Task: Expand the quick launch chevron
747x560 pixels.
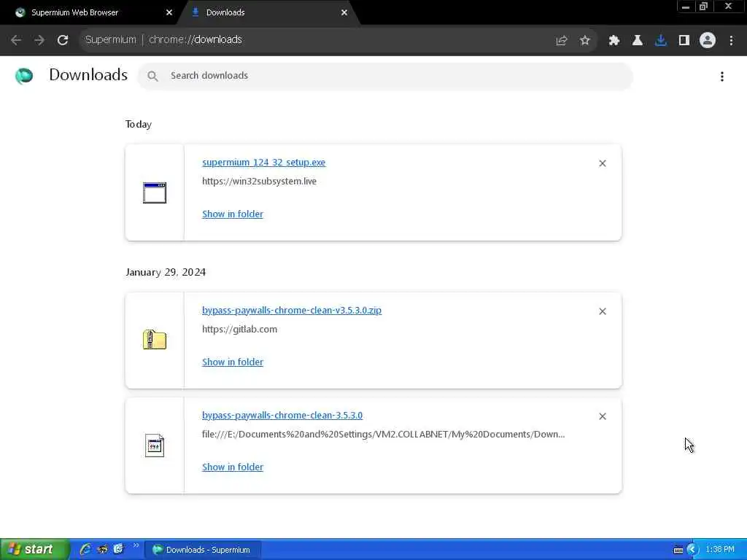Action: (136, 545)
